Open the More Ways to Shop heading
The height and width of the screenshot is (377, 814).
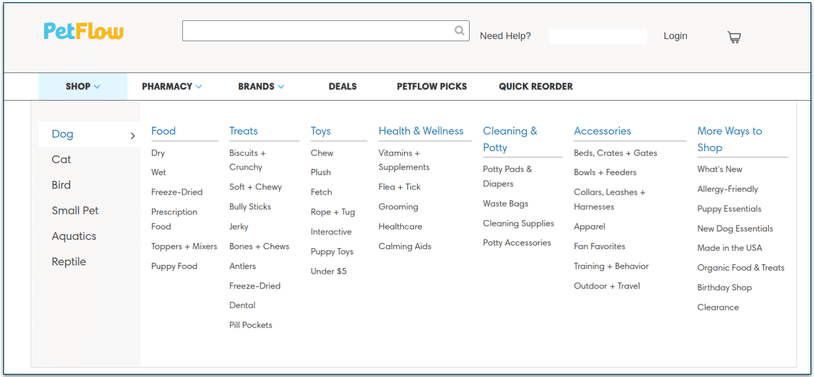click(x=729, y=139)
